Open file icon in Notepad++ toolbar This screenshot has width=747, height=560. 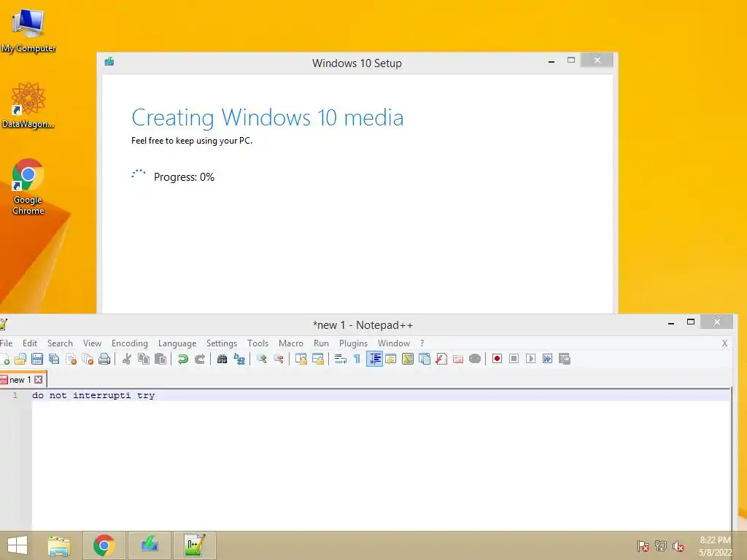pos(20,359)
